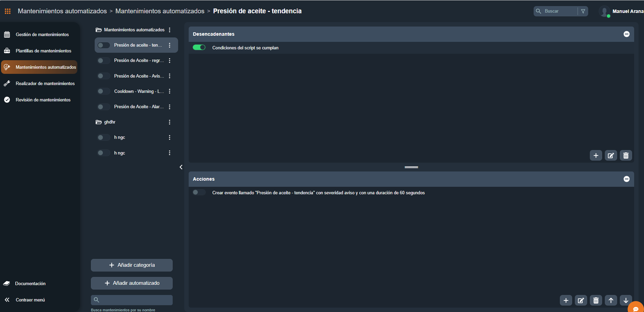This screenshot has width=644, height=312.
Task: Open the apps grid menu icon
Action: pos(7,11)
